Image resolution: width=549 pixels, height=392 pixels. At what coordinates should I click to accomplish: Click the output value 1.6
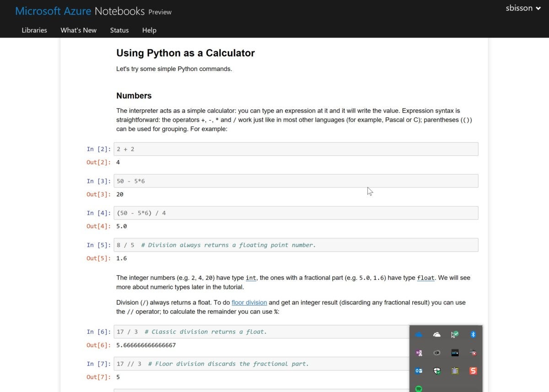coord(122,258)
